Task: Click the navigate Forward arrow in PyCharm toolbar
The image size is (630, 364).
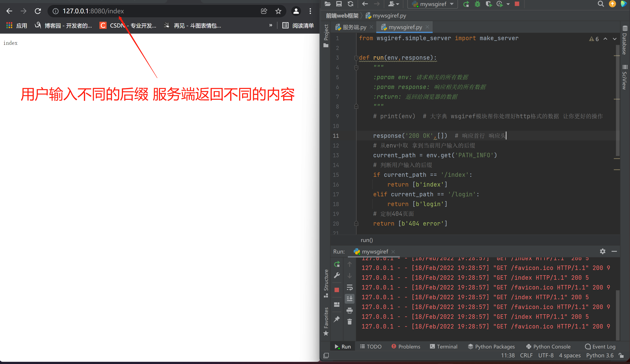Action: point(377,4)
